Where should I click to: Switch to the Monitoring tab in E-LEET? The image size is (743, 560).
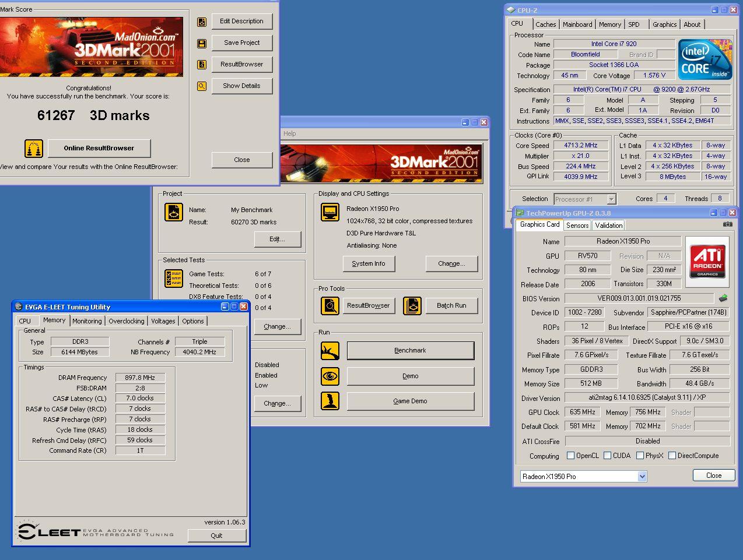pyautogui.click(x=87, y=321)
